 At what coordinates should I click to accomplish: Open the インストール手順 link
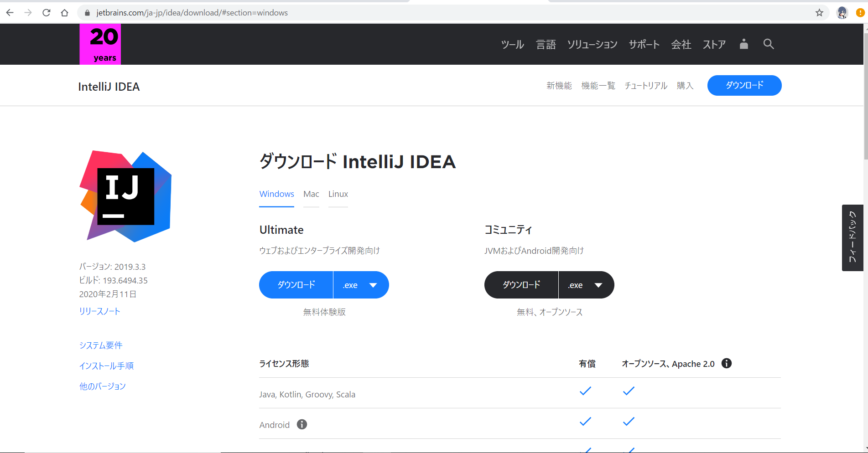coord(106,366)
